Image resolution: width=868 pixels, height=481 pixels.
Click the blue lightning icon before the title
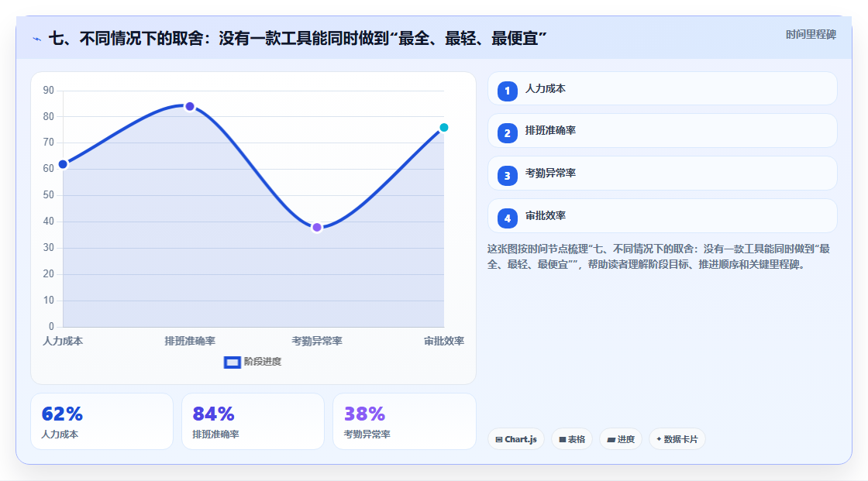coord(37,39)
